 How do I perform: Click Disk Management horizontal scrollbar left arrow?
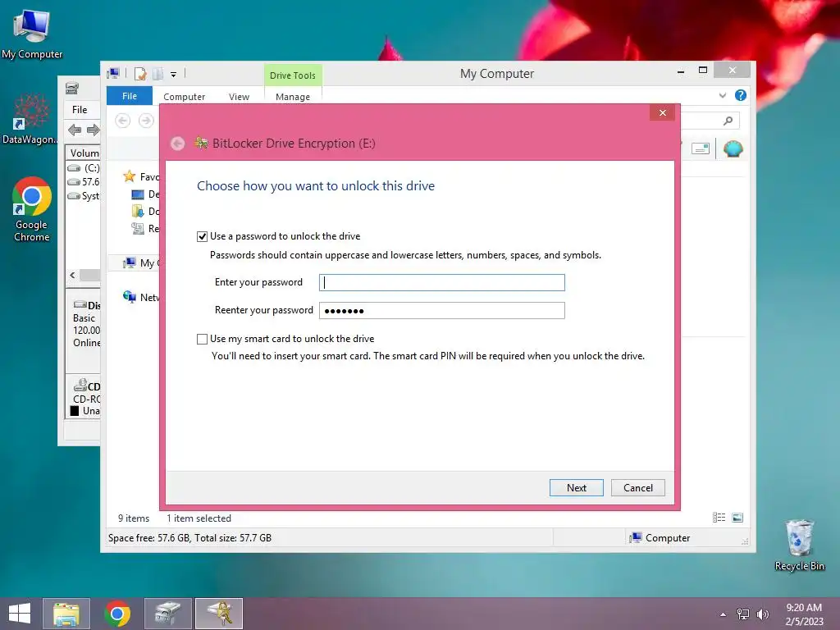[72, 275]
